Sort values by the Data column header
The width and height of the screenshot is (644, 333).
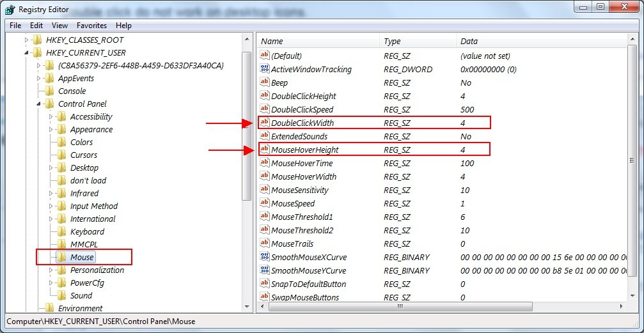click(x=541, y=42)
